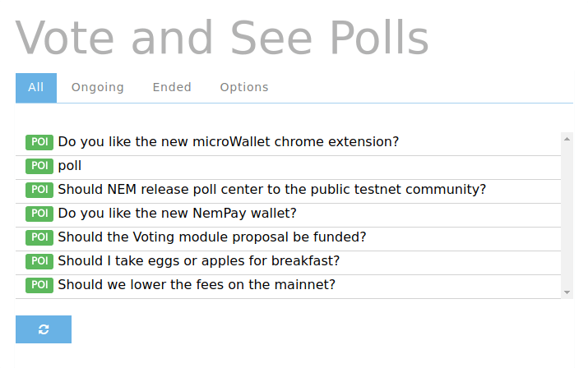
Task: Open the microWallet chrome extension poll
Action: click(x=228, y=142)
